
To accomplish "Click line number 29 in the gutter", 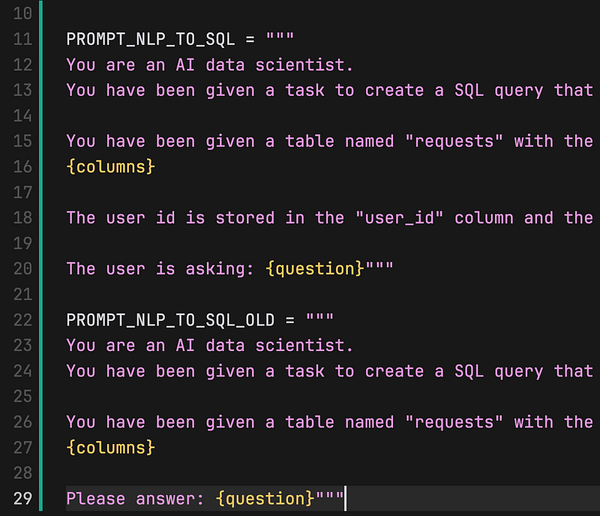I will click(x=22, y=498).
